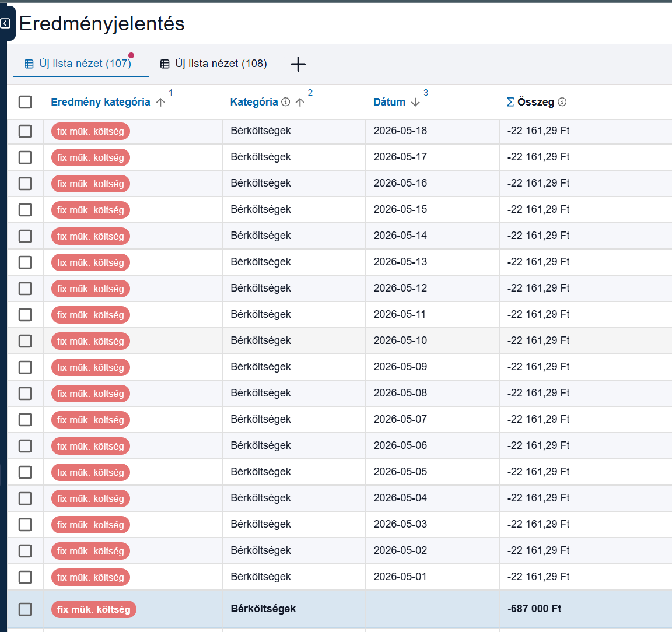672x632 pixels.
Task: Click fix műk. költség tag on 2026-05-14 row
Action: 90,236
